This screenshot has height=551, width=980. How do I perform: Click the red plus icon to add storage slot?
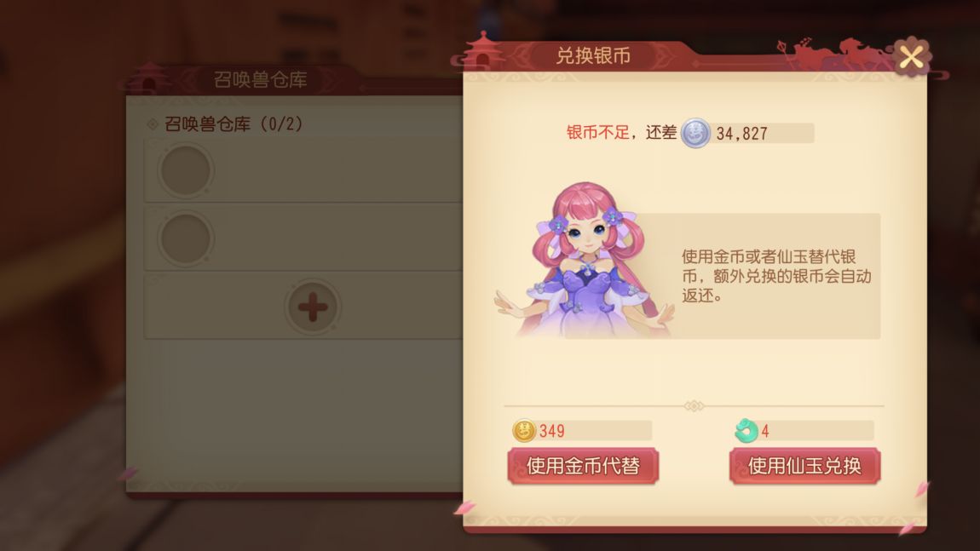pyautogui.click(x=313, y=307)
